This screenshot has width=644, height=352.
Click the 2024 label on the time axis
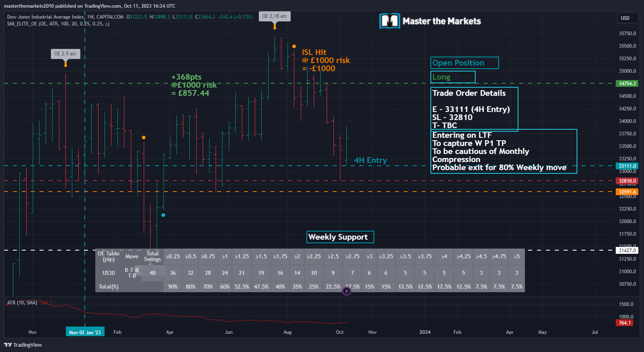coord(425,332)
